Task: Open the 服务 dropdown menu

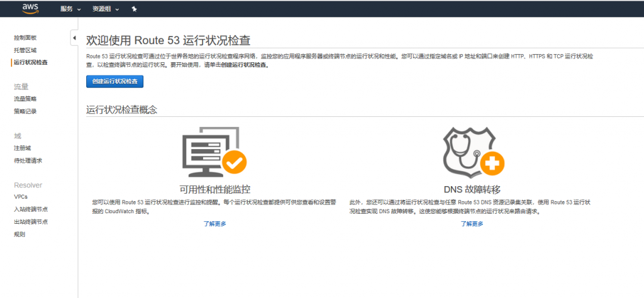Action: [70, 9]
